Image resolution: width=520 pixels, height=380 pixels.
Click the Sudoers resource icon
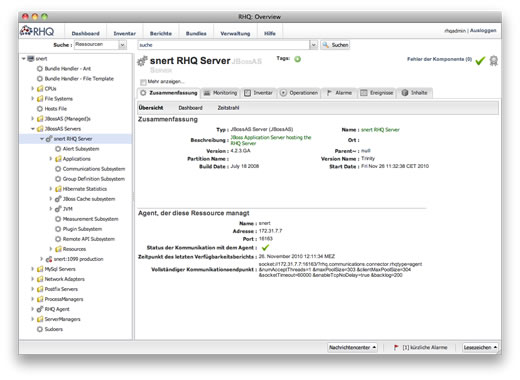[40, 329]
